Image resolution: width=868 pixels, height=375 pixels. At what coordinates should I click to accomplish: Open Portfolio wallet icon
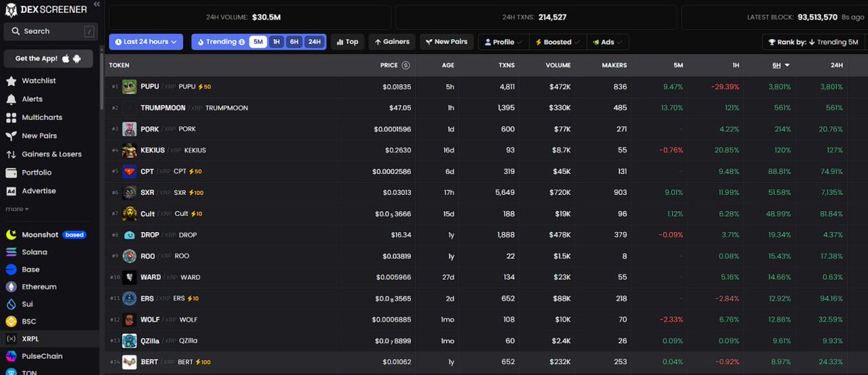coord(11,173)
